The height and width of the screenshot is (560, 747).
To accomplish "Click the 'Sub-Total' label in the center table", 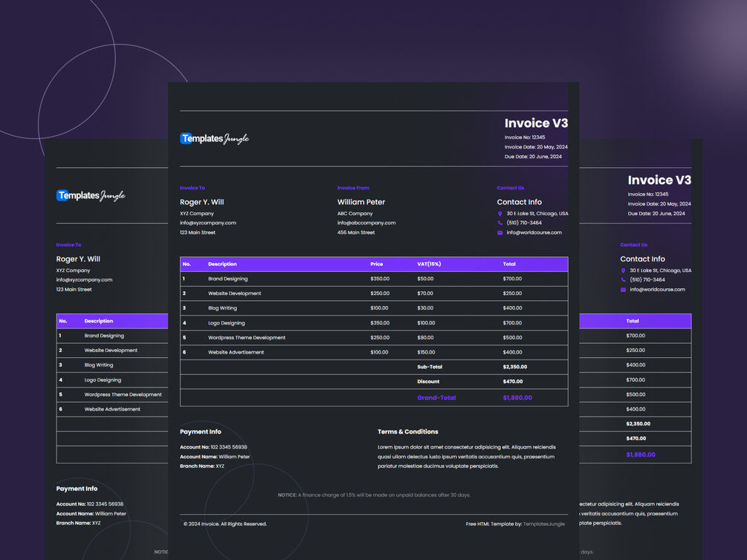I will [x=429, y=367].
